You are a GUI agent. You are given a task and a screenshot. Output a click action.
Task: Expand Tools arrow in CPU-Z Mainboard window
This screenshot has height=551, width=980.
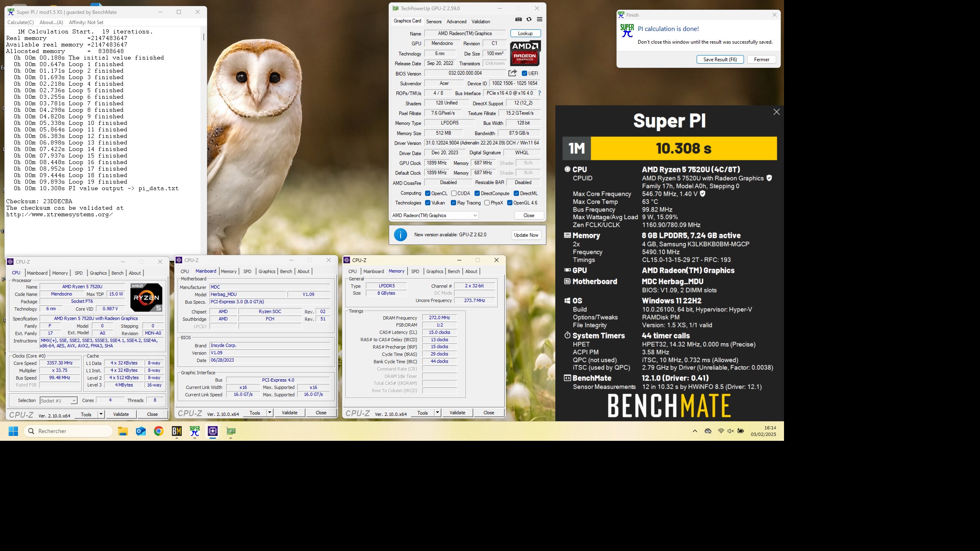click(269, 413)
